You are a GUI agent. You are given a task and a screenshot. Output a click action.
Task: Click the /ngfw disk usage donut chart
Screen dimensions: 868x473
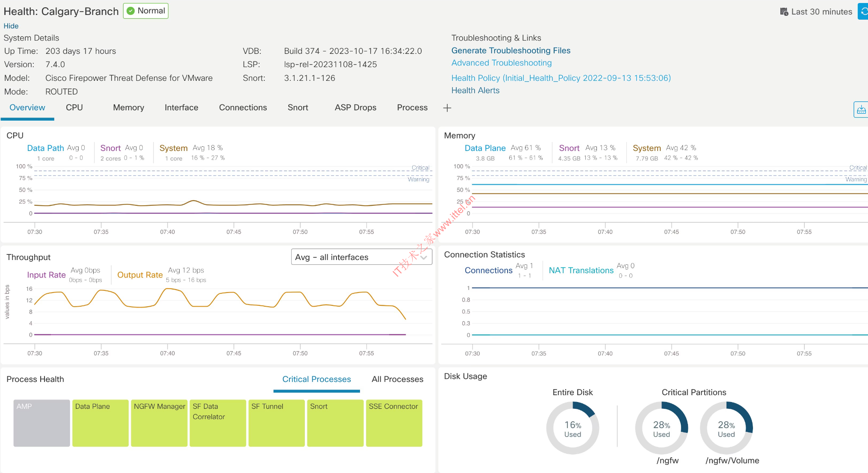[x=661, y=428]
